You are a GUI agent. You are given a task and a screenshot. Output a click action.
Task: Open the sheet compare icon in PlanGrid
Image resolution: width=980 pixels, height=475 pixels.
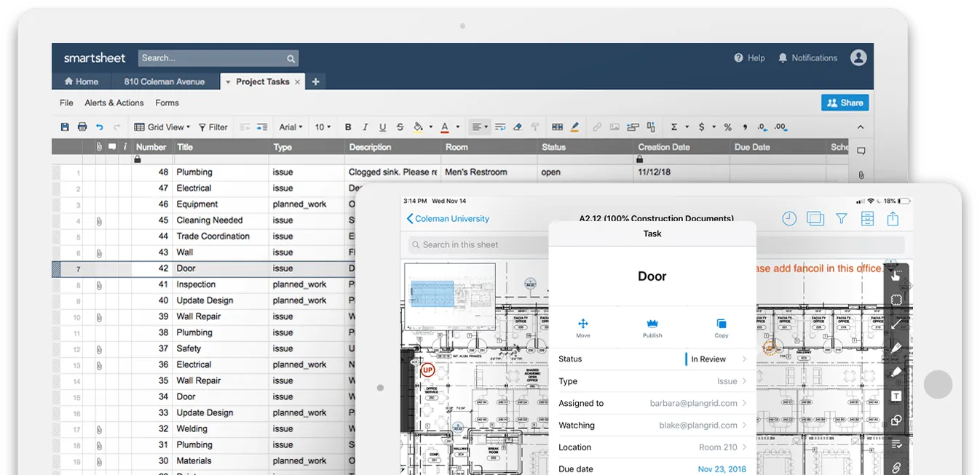815,218
